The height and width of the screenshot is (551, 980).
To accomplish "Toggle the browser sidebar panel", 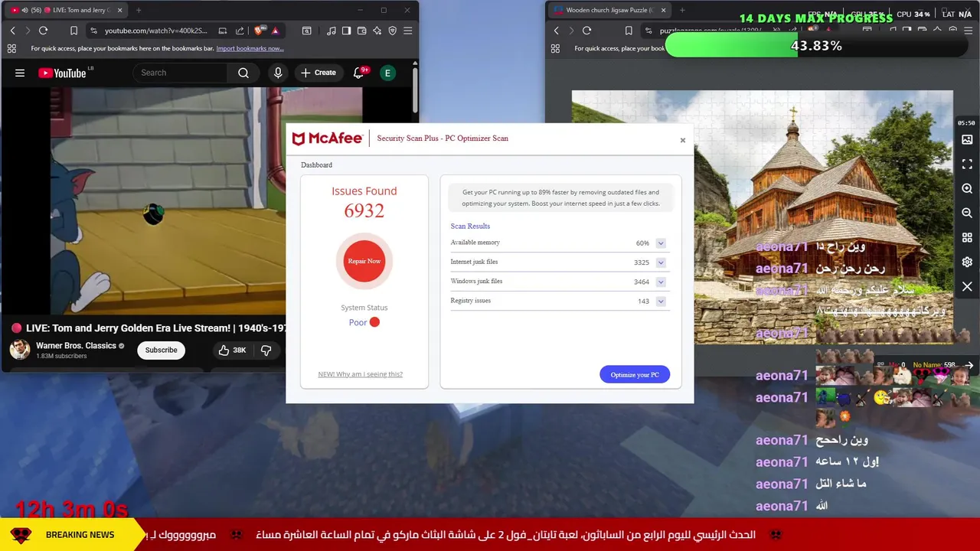I will (346, 31).
